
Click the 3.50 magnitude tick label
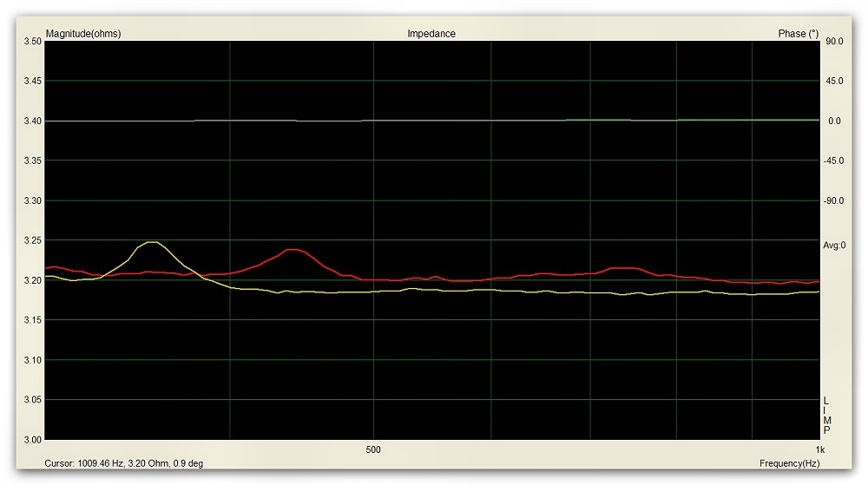pyautogui.click(x=32, y=41)
